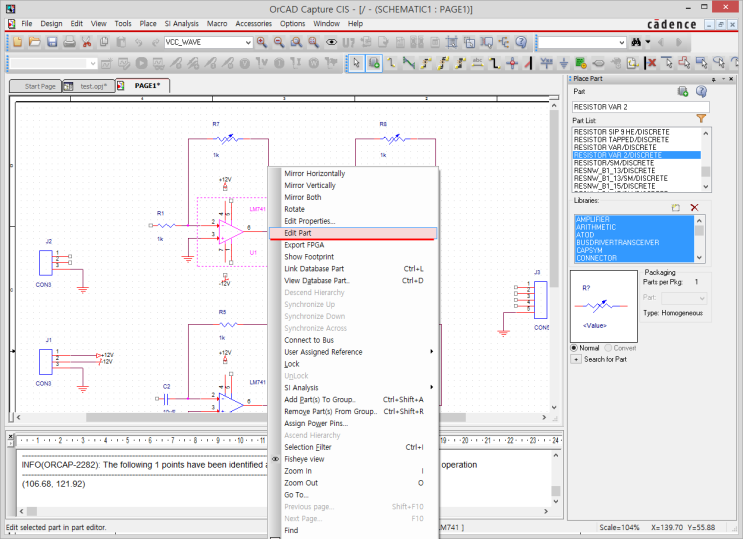Choose Rotate from context menu

click(294, 209)
